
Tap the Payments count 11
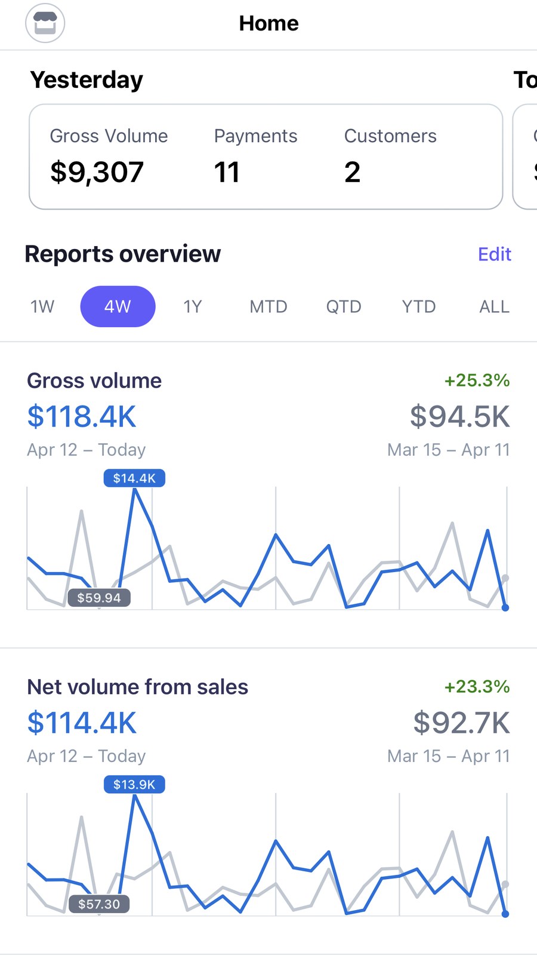coord(227,172)
